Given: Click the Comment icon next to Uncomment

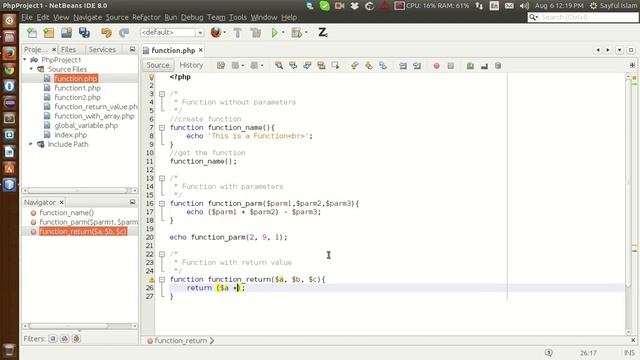Looking at the screenshot, I should click(x=484, y=66).
